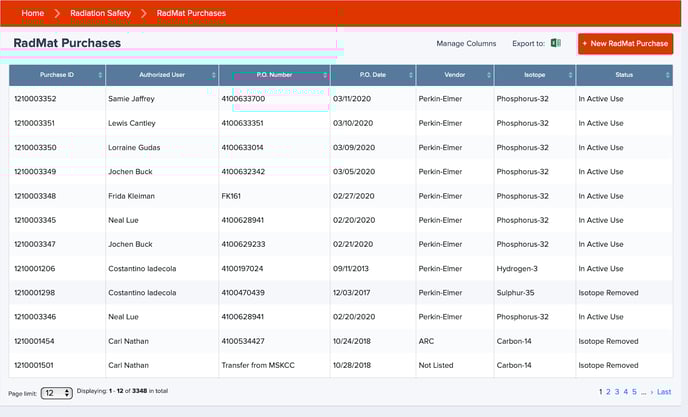The image size is (688, 417).
Task: Select purchase ID 1210001501
Action: [34, 365]
